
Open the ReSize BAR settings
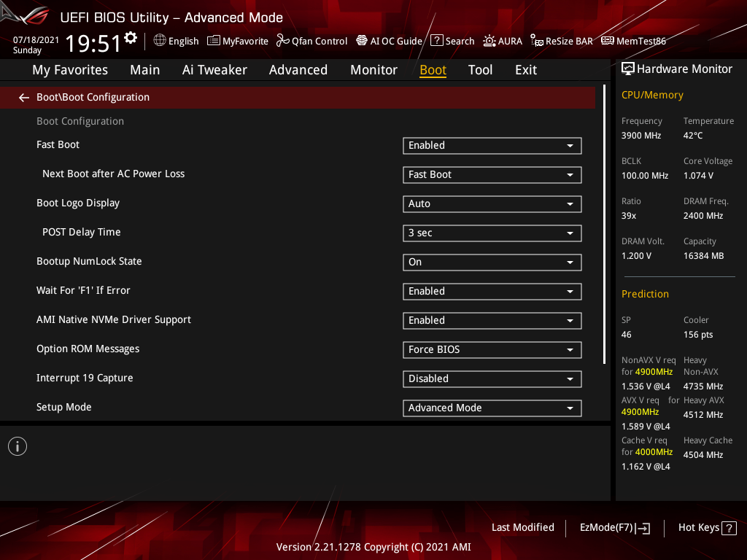tap(561, 41)
